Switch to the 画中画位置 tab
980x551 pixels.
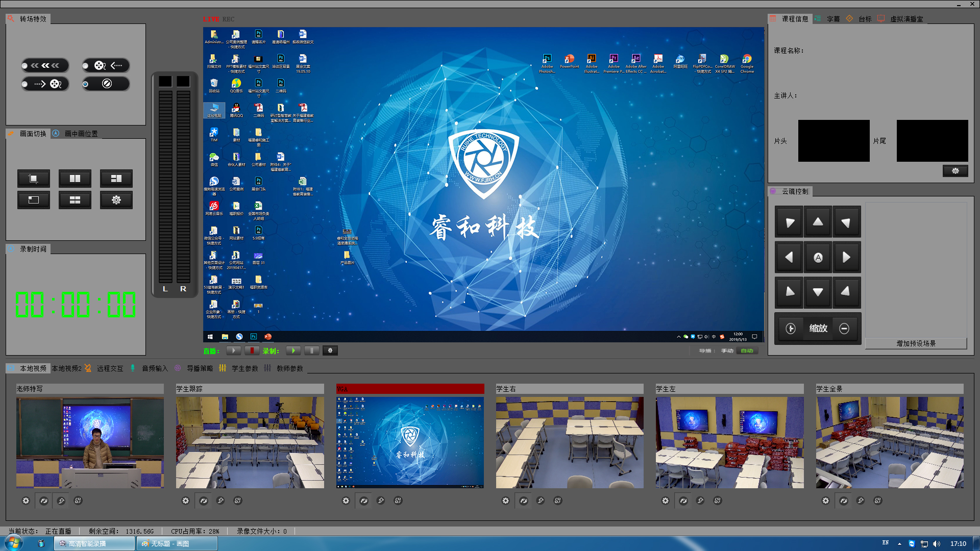coord(77,134)
